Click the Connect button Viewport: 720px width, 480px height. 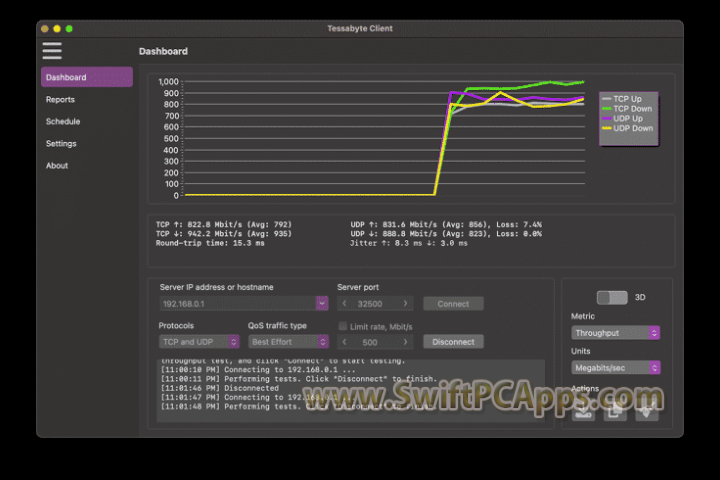[453, 304]
